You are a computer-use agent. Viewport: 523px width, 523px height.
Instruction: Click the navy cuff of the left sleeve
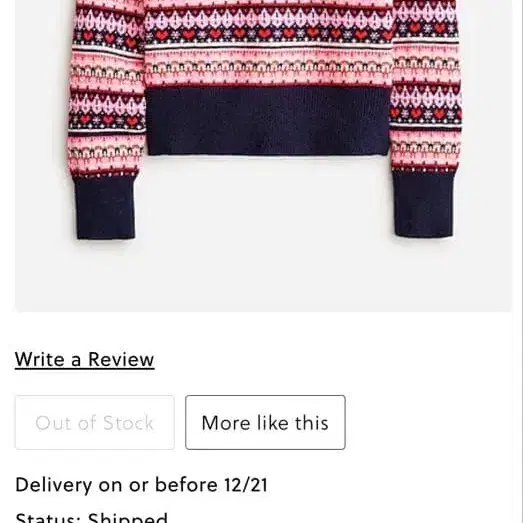(105, 207)
